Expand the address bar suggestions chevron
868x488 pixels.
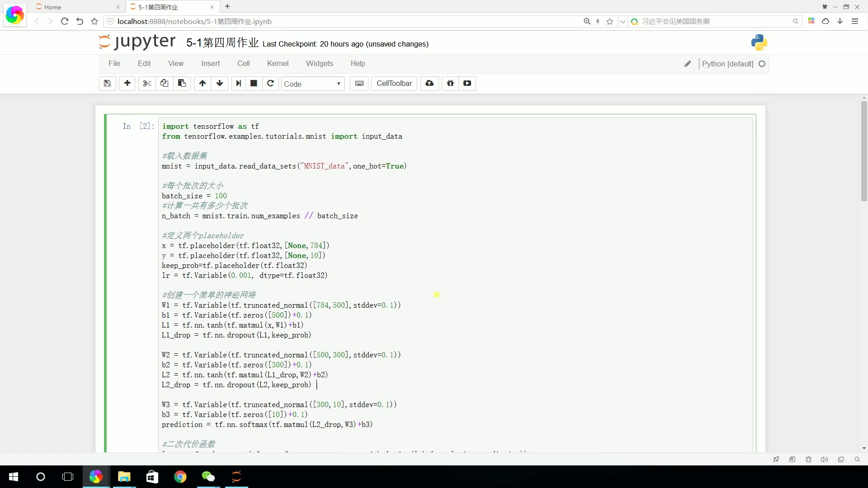pos(623,21)
